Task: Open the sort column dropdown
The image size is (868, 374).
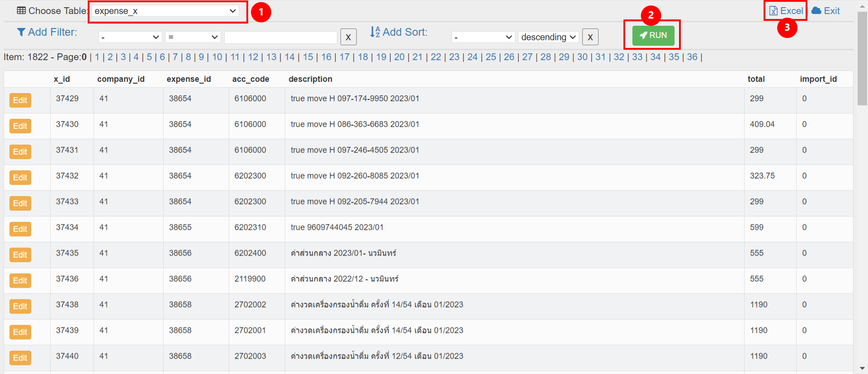Action: (483, 37)
